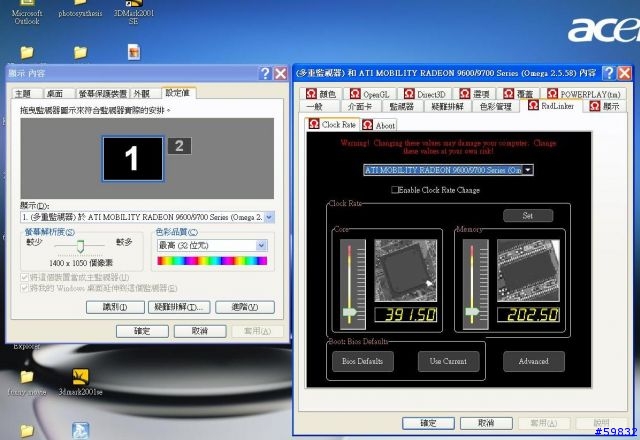Click the Use Current button
Image resolution: width=640 pixels, height=440 pixels.
pos(448,361)
